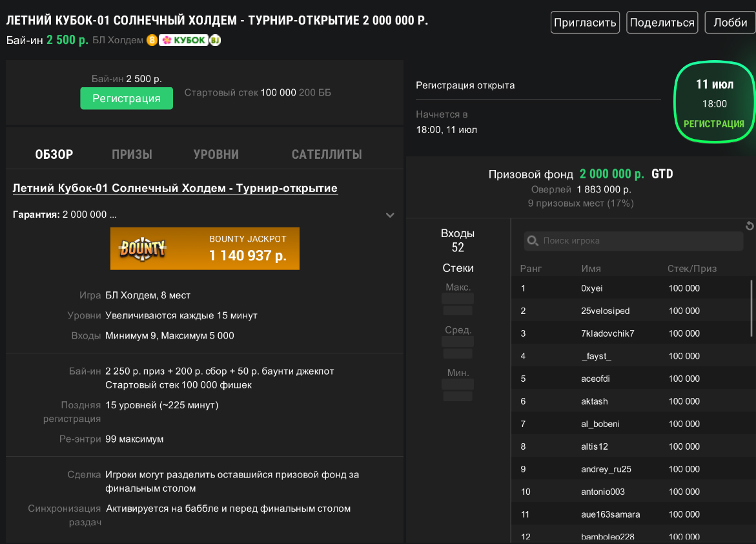Open the Летний Кубок-01 tournament title link
This screenshot has width=756, height=544.
pos(175,189)
